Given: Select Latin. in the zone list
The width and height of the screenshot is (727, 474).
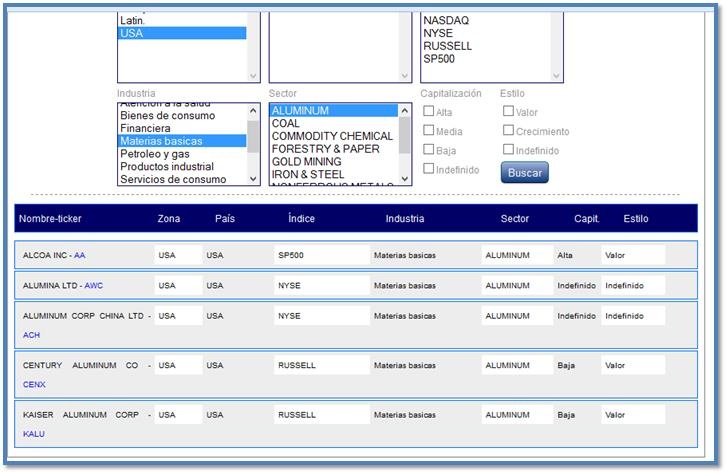Looking at the screenshot, I should [x=182, y=20].
